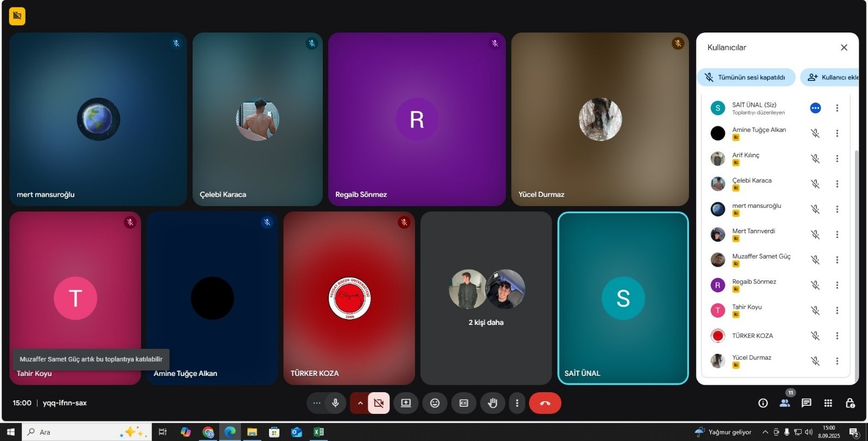Viewport: 868px width, 441px height.
Task: Click Regaib Sönmez avatar in participants list
Action: 718,285
